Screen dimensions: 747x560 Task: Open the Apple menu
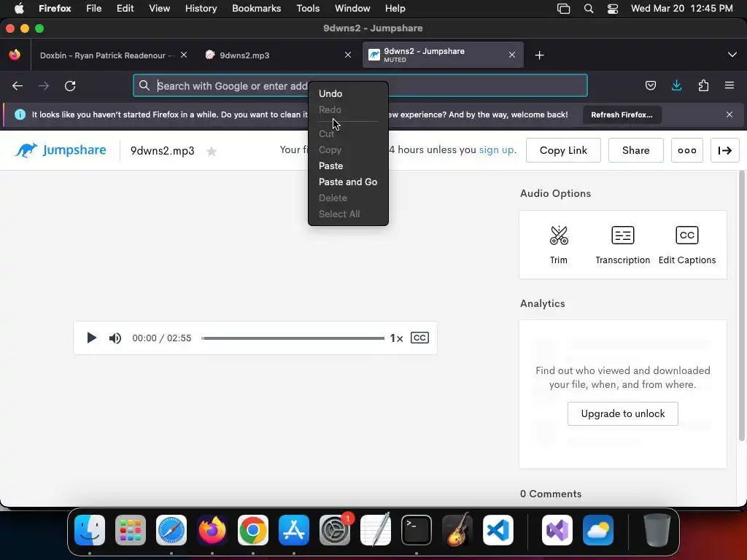18,9
